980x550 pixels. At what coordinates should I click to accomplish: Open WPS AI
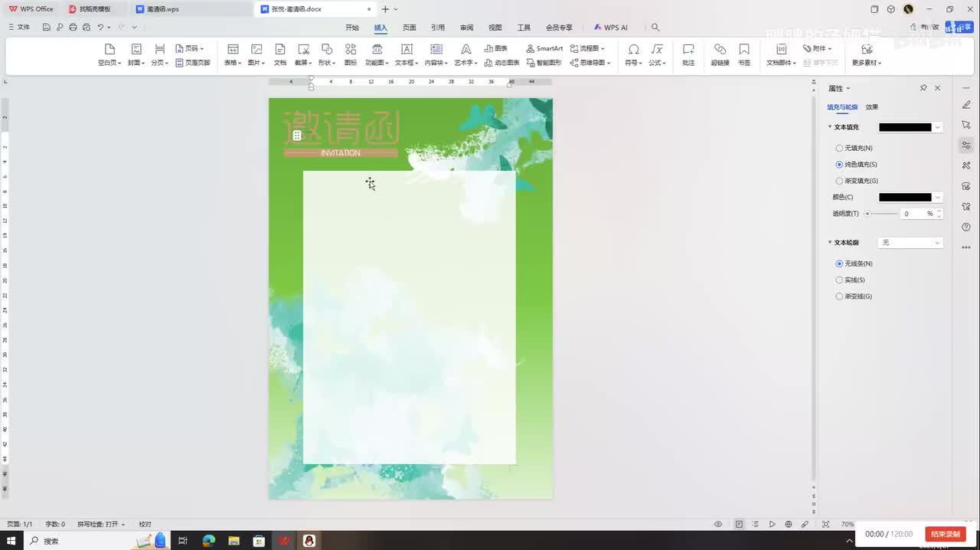611,28
